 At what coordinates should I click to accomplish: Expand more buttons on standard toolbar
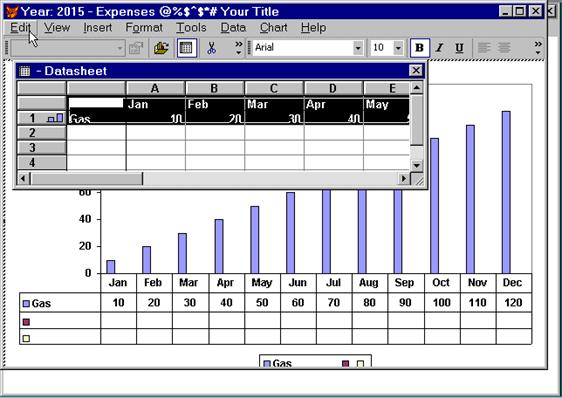point(239,48)
